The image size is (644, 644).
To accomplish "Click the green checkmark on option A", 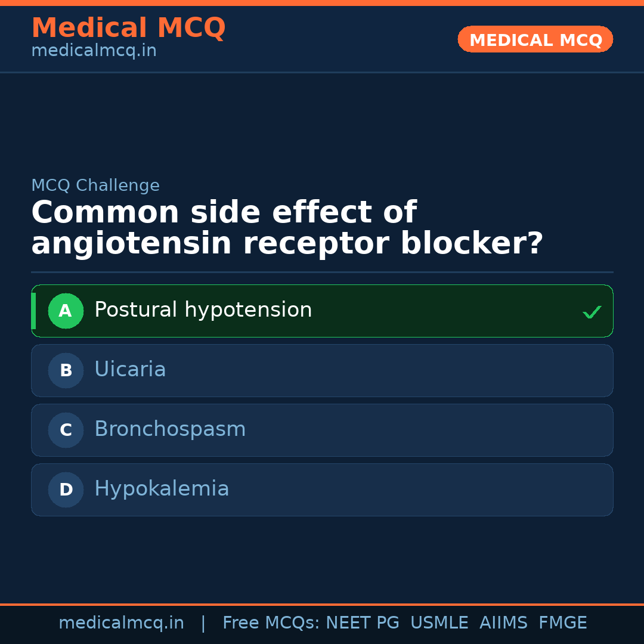I will [592, 312].
